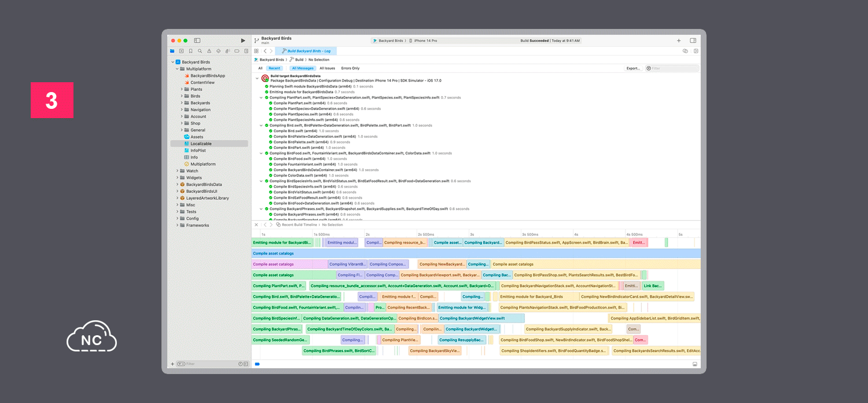
Task: Click the timeline forward arrow
Action: pos(271,225)
